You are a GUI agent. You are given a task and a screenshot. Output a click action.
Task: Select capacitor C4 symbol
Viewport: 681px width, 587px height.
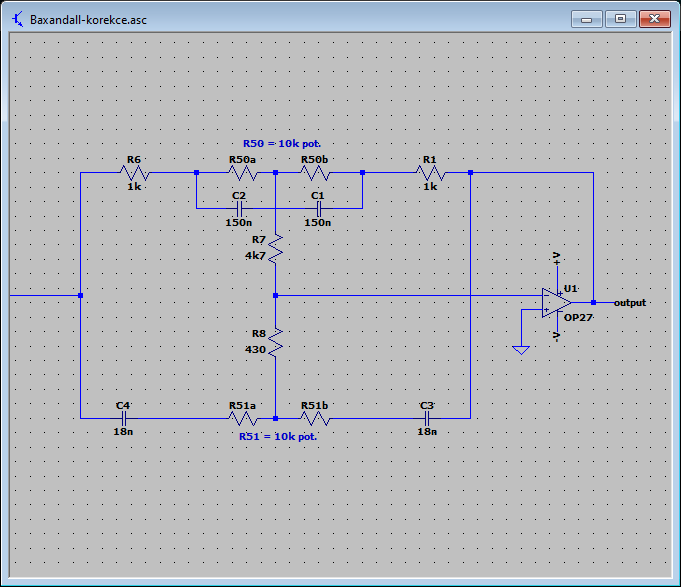[124, 419]
